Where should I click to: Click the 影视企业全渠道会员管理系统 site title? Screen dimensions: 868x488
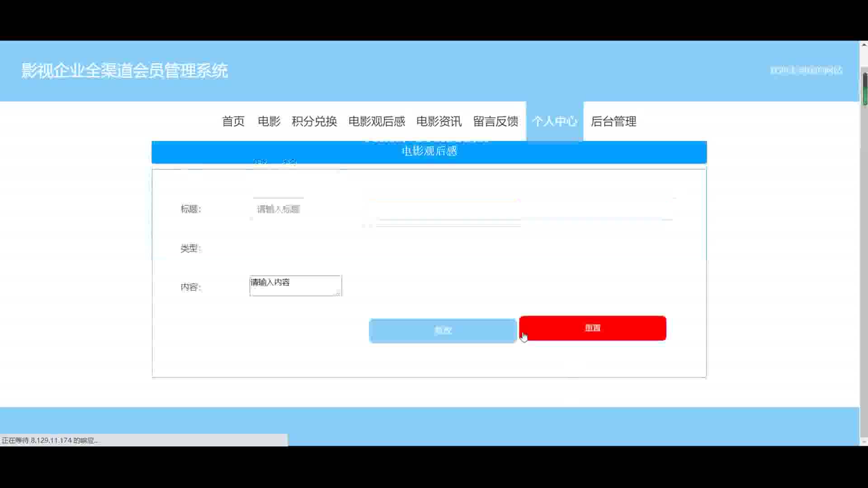pyautogui.click(x=124, y=70)
